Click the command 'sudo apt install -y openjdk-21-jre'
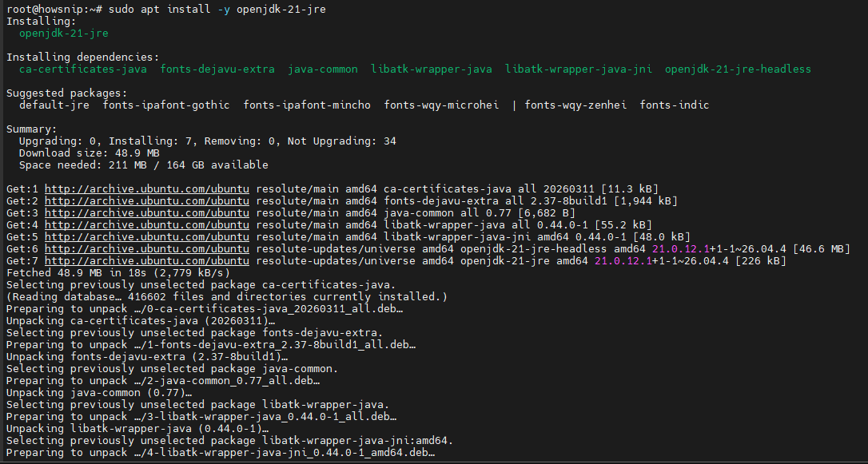This screenshot has width=868, height=464. click(x=217, y=10)
